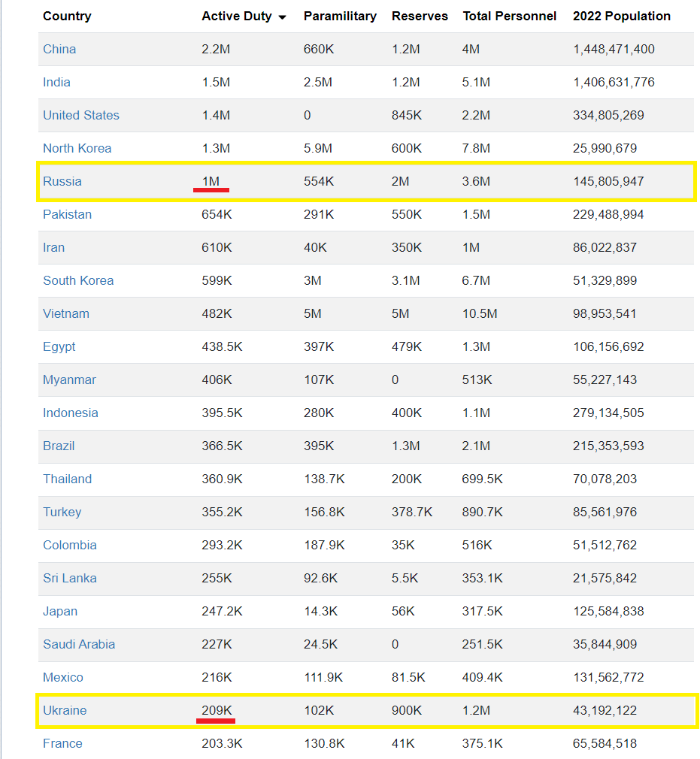Sort by the Active Duty column header
Viewport: 700px width, 759px height.
pos(236,16)
